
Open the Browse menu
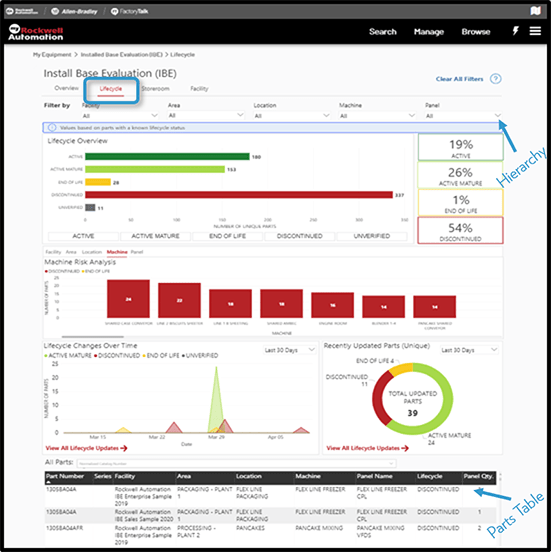476,32
